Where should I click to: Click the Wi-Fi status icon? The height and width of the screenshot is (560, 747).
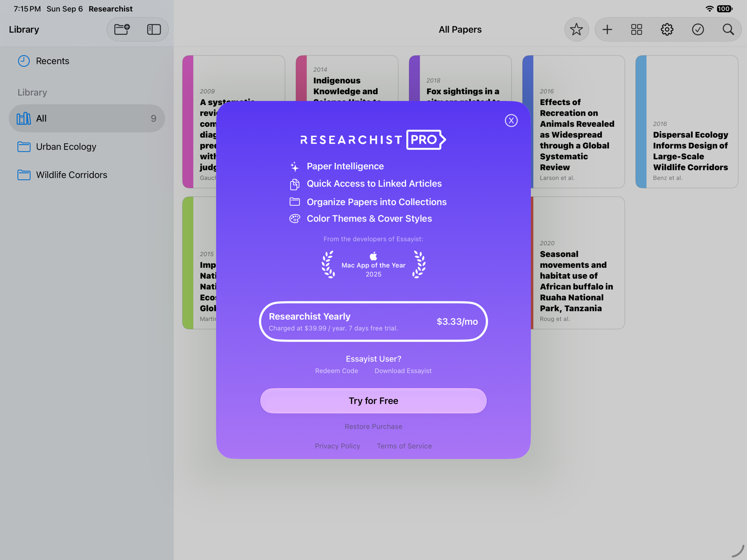(710, 9)
